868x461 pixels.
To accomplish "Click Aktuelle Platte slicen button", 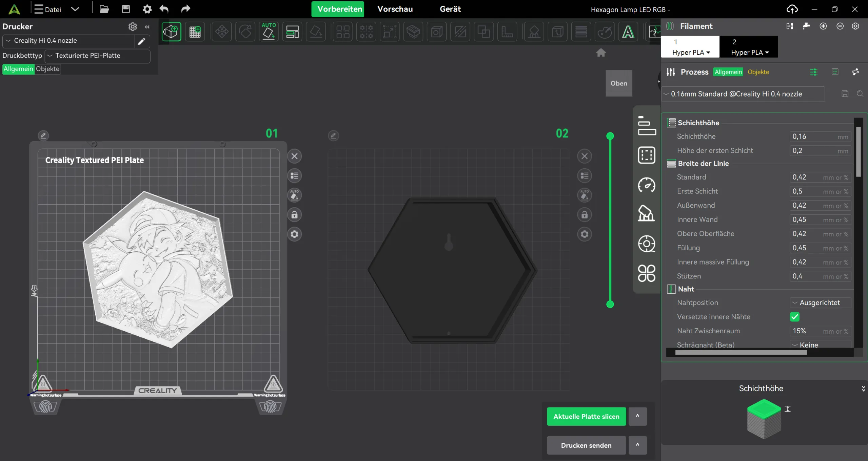I will click(586, 416).
